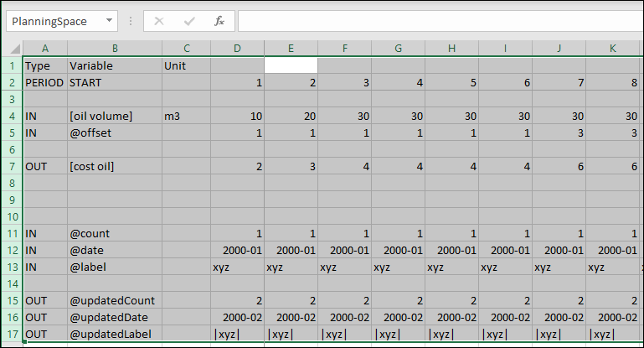644x348 pixels.
Task: Select column B header
Action: pyautogui.click(x=115, y=49)
